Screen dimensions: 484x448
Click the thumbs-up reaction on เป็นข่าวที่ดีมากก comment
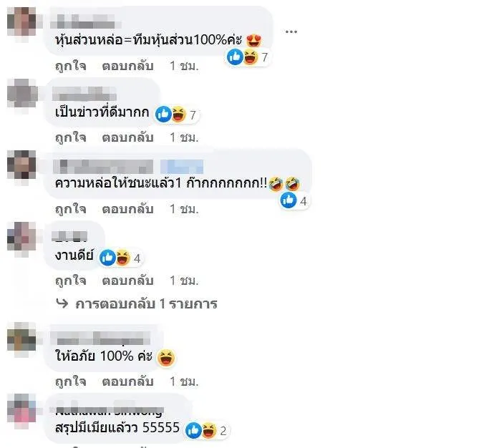pyautogui.click(x=163, y=115)
